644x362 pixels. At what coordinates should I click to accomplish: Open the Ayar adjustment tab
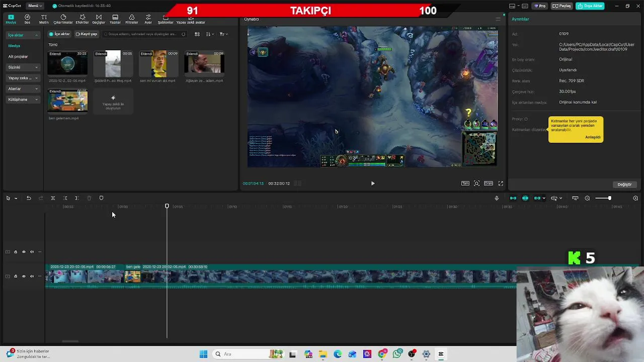[x=148, y=19]
